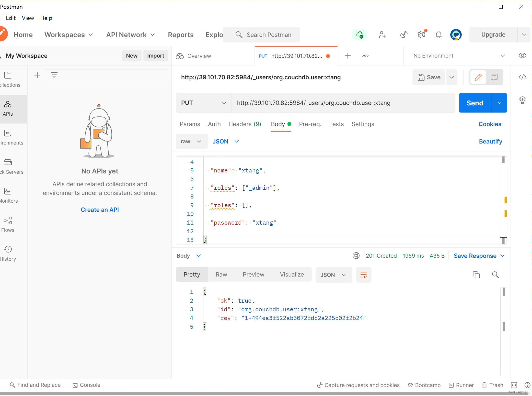This screenshot has height=396, width=532.
Task: Toggle environment quick look eye icon
Action: 522,56
